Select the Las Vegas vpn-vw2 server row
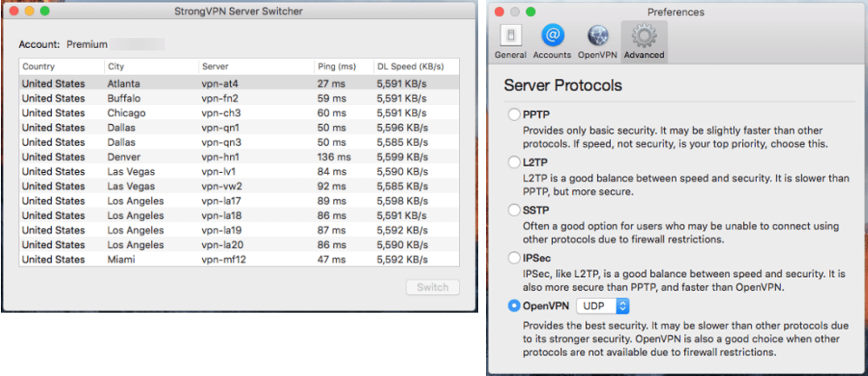 240,186
